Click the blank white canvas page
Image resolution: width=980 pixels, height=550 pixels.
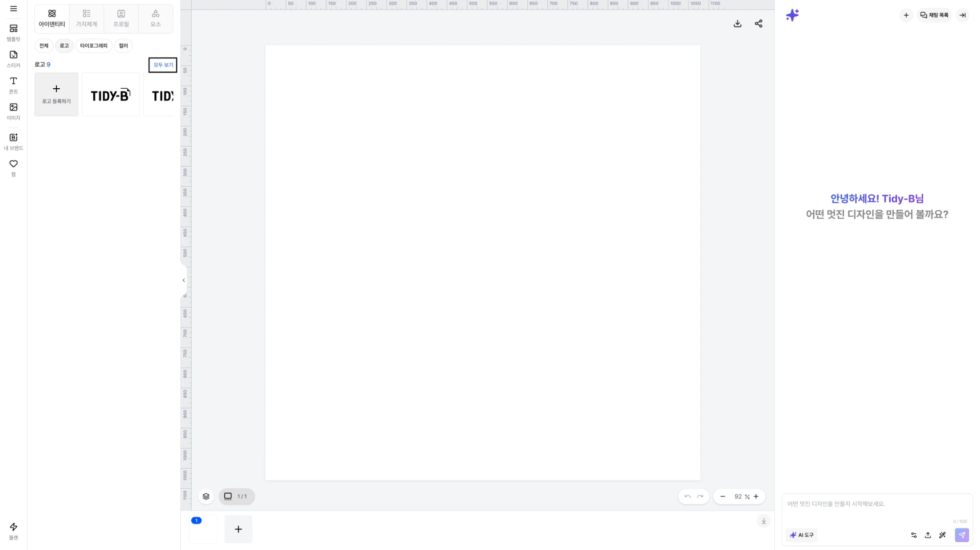click(x=483, y=263)
